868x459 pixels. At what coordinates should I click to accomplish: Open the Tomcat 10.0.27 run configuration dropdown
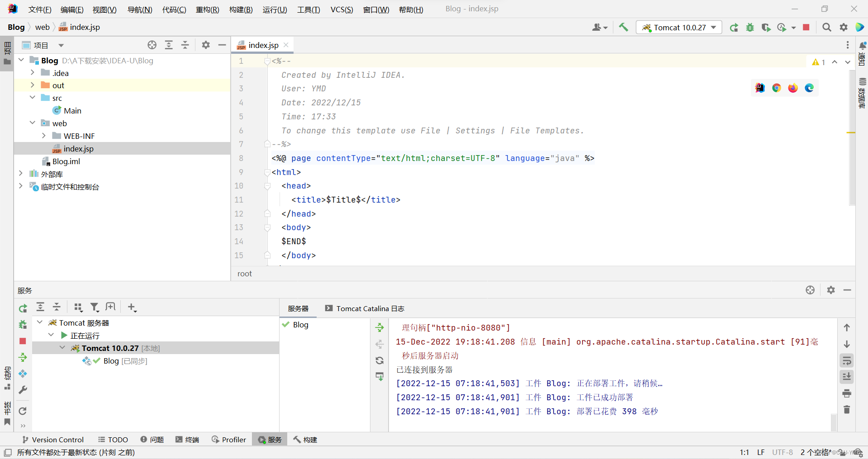pyautogui.click(x=679, y=28)
